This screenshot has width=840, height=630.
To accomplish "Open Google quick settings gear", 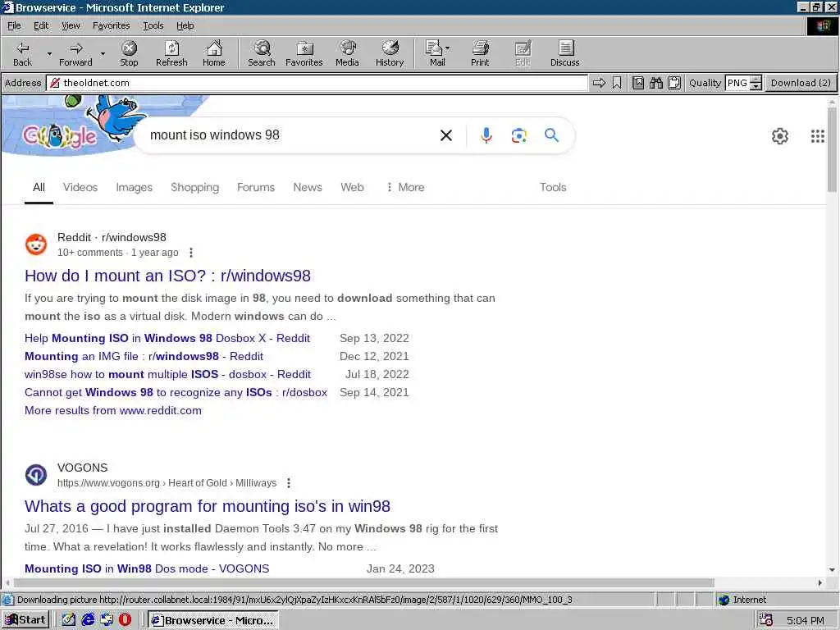I will (779, 136).
